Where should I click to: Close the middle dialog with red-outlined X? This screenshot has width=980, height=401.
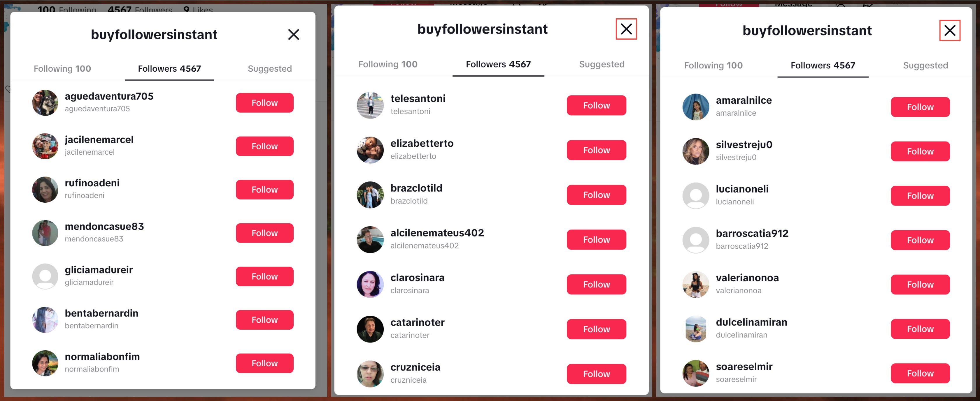pos(626,29)
